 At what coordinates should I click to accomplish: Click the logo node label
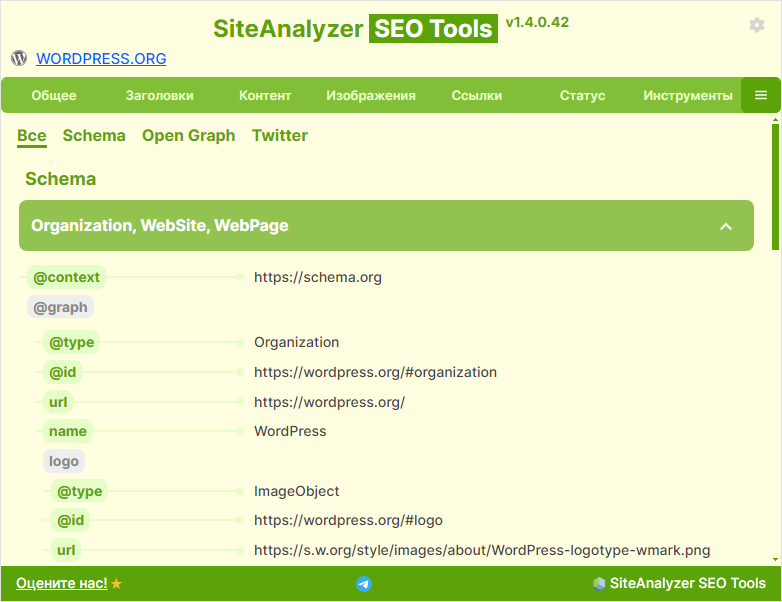point(64,461)
